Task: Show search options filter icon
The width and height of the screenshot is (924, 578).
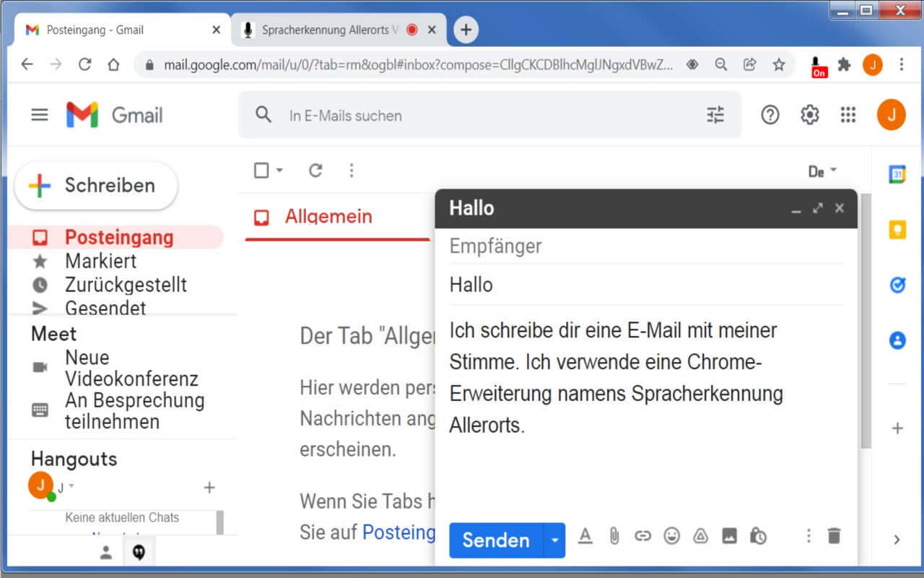Action: pos(715,115)
